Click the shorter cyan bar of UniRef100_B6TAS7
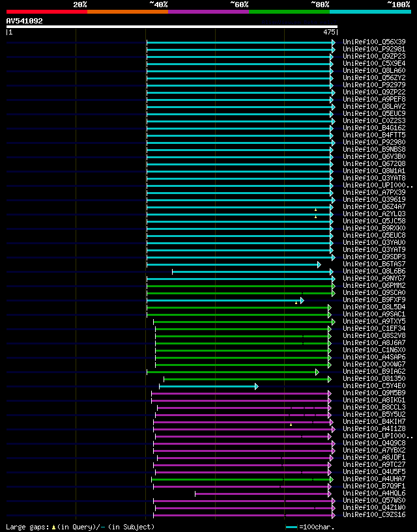 (x=234, y=264)
